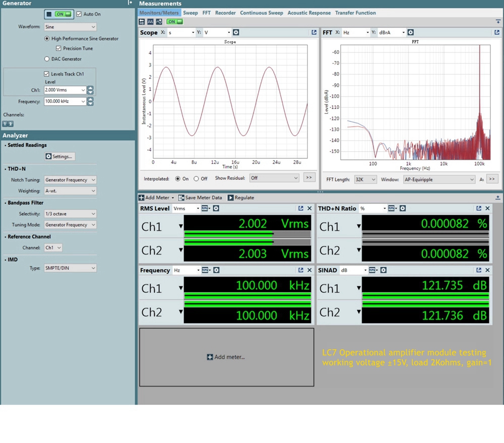Viewport: 504px width, 443px height.
Task: Switch to Continuous Sweep tab
Action: [x=261, y=13]
